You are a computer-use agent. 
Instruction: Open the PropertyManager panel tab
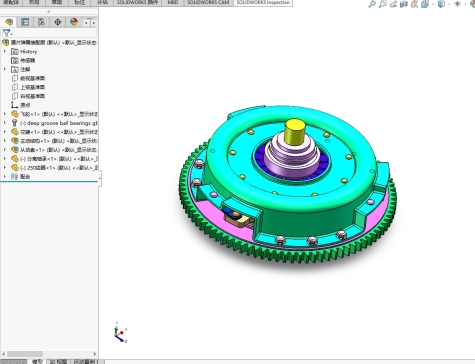pos(25,22)
